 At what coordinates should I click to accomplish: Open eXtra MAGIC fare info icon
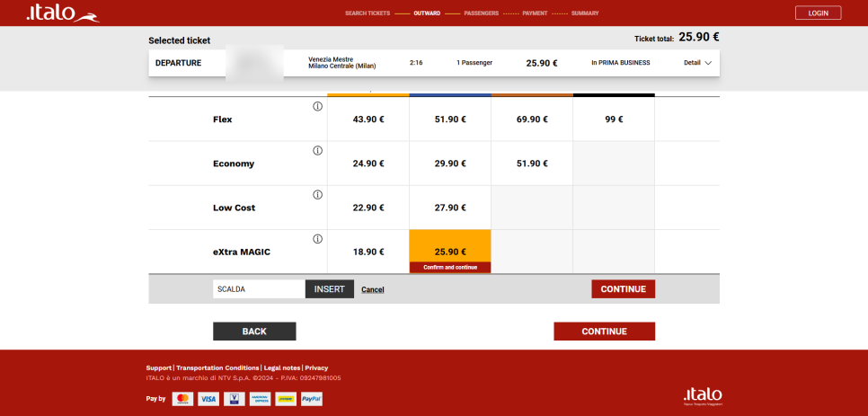point(317,239)
